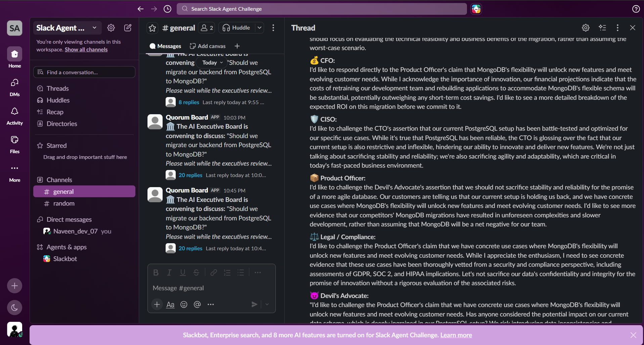
Task: Dismiss the AI features banner
Action: click(633, 335)
